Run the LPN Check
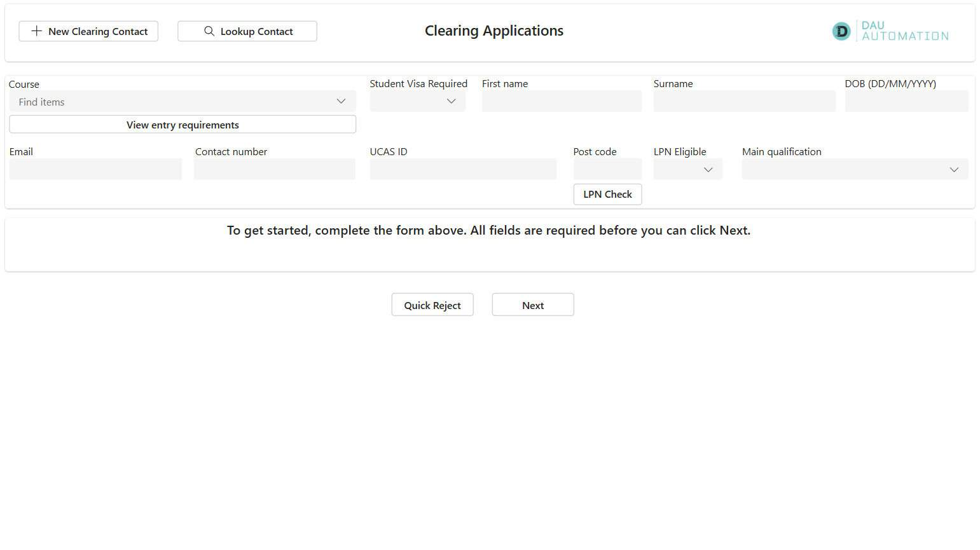This screenshot has width=980, height=550. [x=607, y=194]
